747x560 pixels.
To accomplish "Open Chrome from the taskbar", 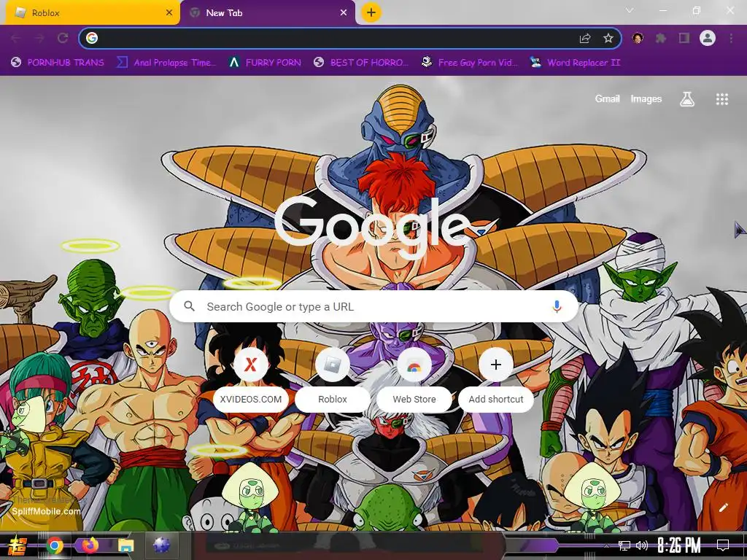I will [54, 545].
